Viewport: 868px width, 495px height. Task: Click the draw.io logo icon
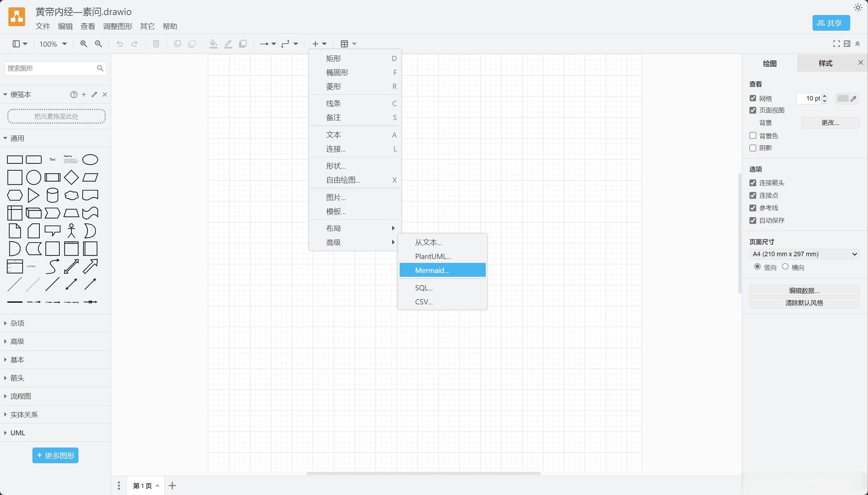point(17,17)
